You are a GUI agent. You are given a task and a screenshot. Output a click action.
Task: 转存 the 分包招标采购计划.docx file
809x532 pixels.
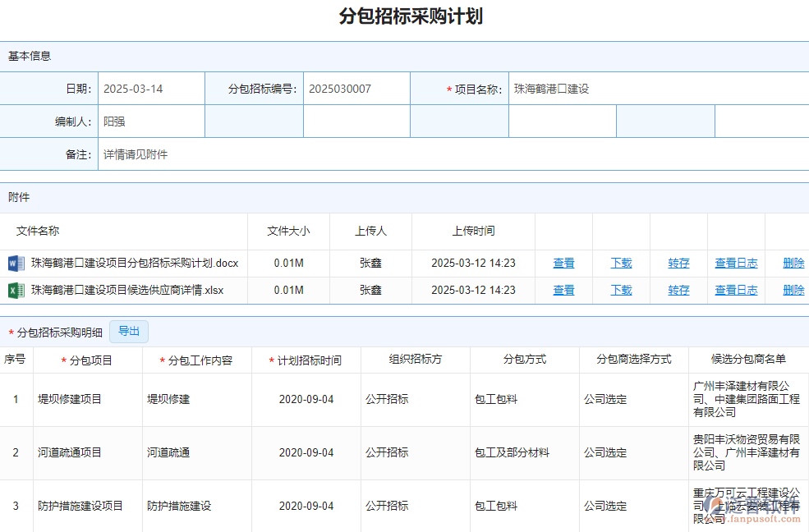point(678,264)
